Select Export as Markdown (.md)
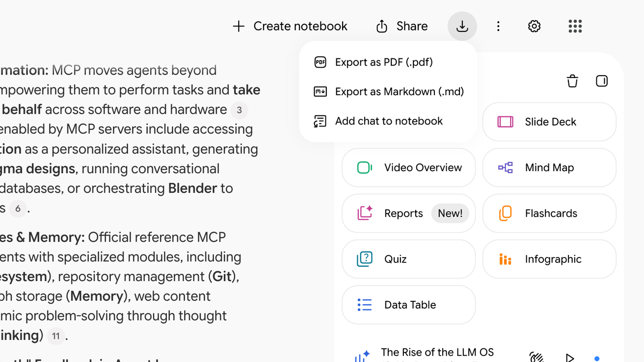 click(388, 92)
